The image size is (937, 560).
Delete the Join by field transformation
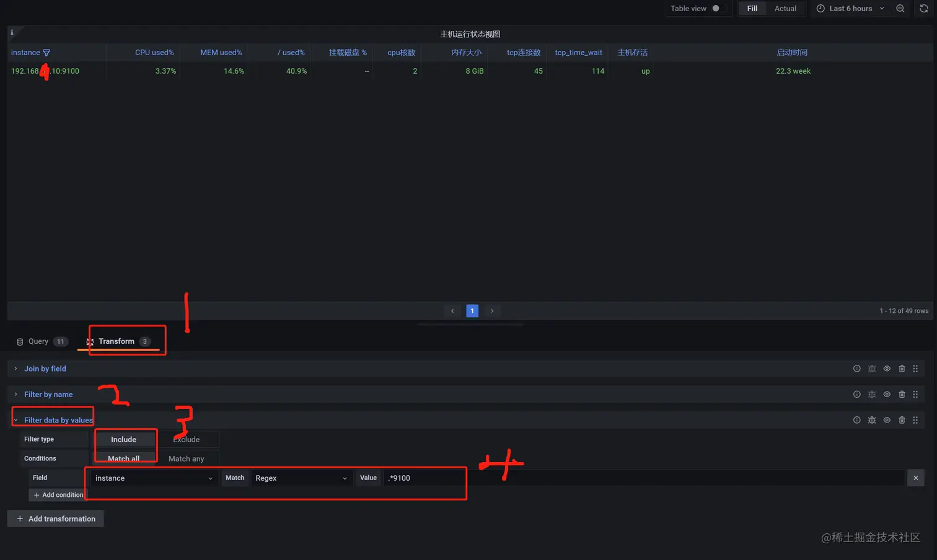click(x=902, y=369)
